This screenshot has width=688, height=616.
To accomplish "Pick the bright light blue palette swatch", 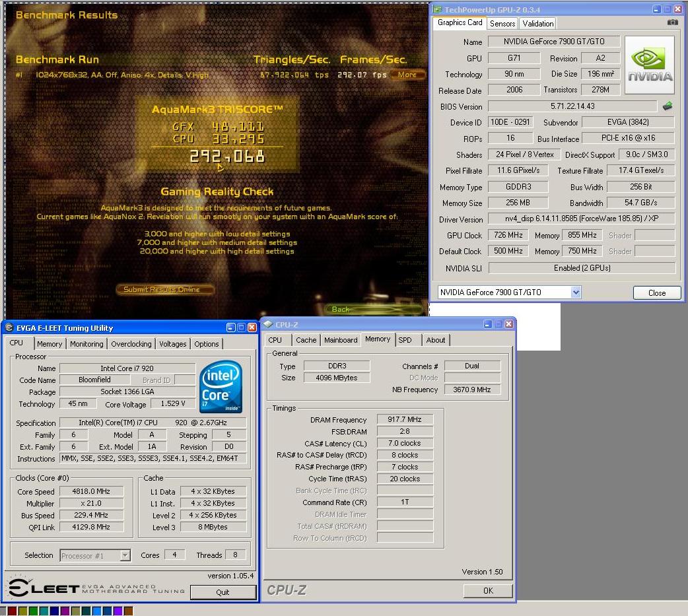I will [x=96, y=611].
